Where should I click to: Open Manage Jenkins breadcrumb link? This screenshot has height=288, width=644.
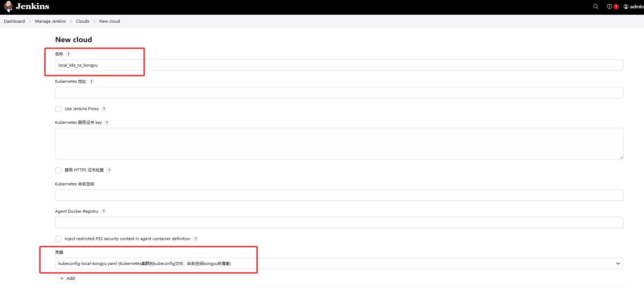pos(50,21)
